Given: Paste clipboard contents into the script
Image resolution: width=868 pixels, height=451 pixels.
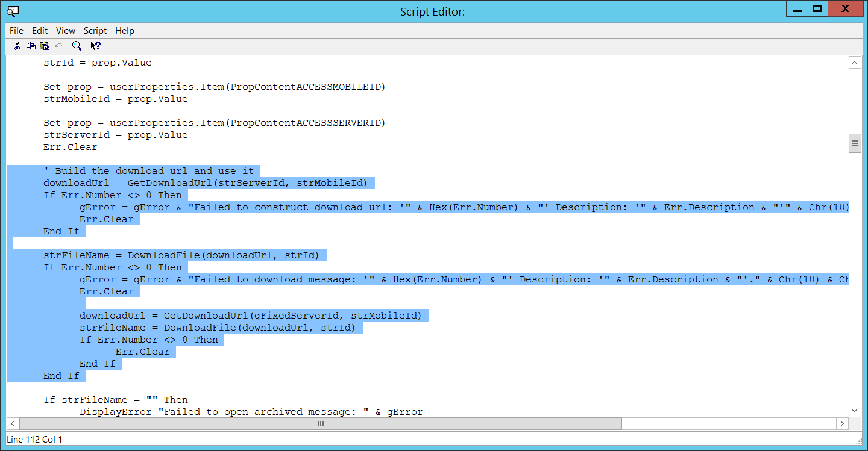Looking at the screenshot, I should click(45, 46).
